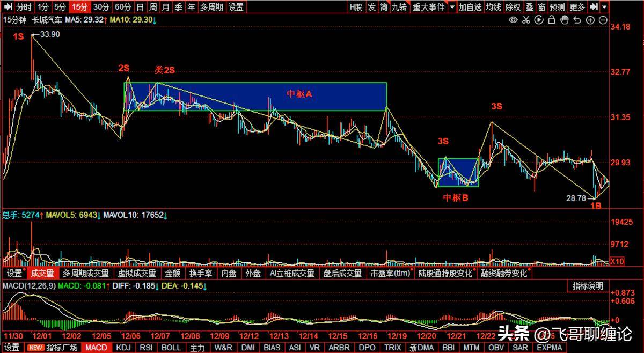The width and height of the screenshot is (644, 353).
Task: Click the rotate tool icon left of the lock
Action: click(539, 20)
